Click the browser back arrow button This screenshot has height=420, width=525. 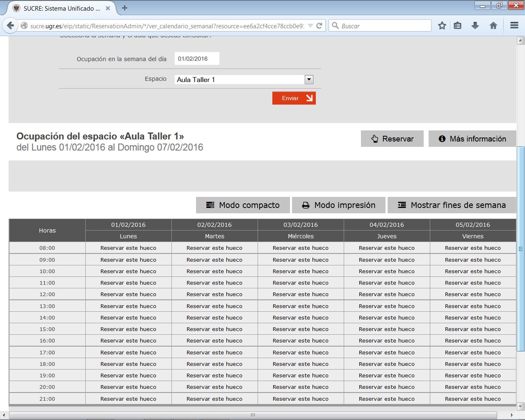[10, 25]
